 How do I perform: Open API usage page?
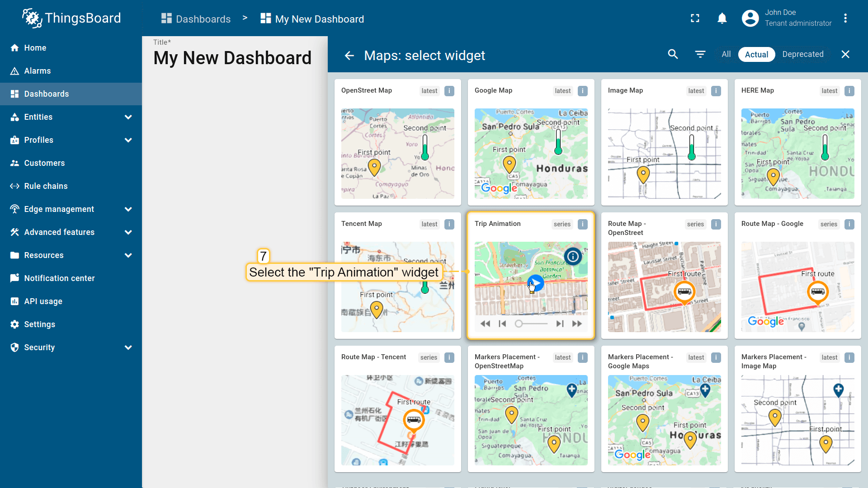click(x=71, y=301)
